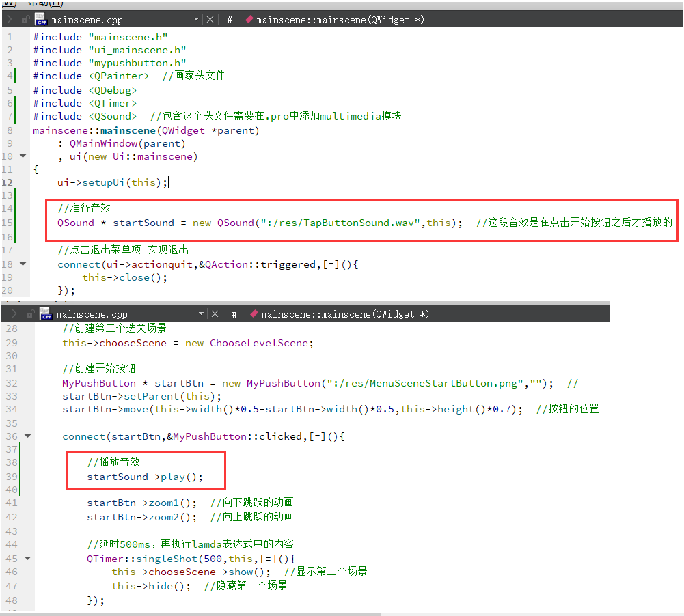
Task: Click the red diamond symbol icon in the bottom editor toolbar
Action: (254, 313)
